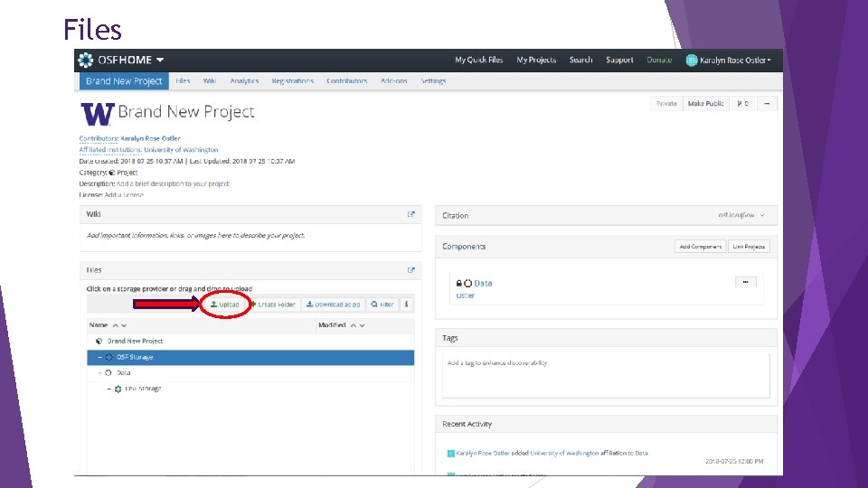Click Add a brief description text

pos(173,183)
